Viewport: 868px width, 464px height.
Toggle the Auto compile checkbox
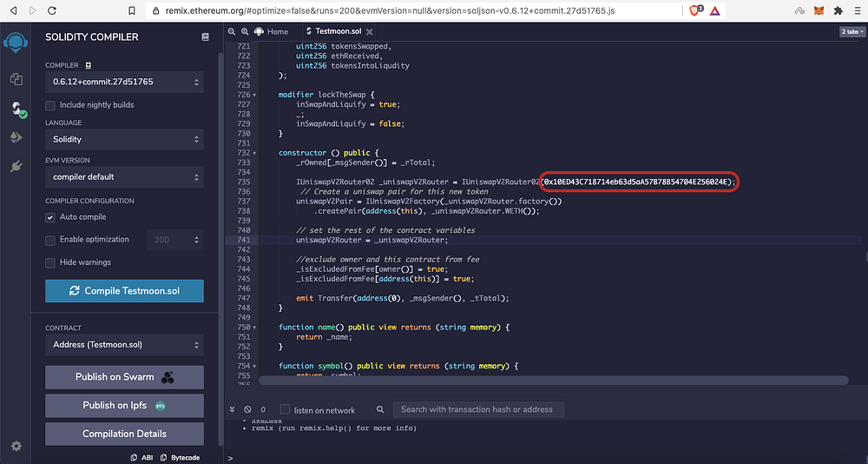coord(50,217)
